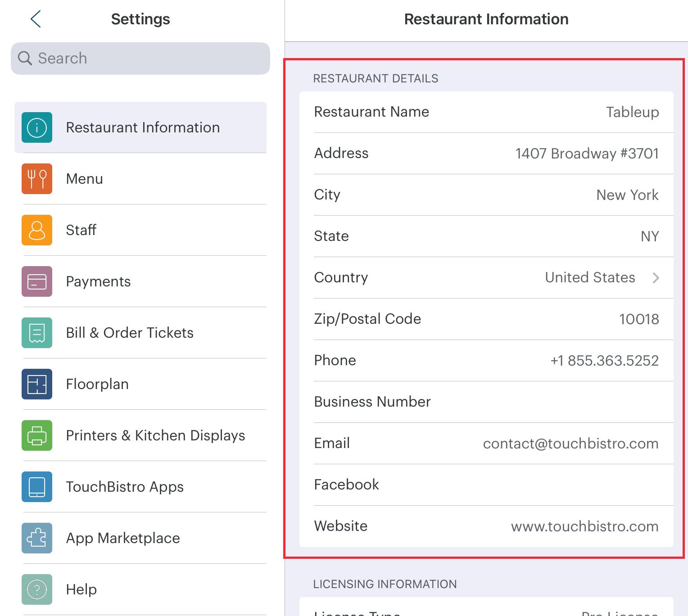The height and width of the screenshot is (616, 688).
Task: Open the Menu settings
Action: [140, 179]
